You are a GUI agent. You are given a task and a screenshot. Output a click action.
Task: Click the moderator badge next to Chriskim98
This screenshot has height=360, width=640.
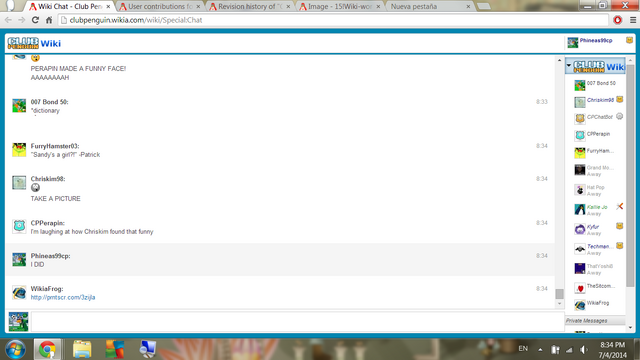[x=620, y=99]
